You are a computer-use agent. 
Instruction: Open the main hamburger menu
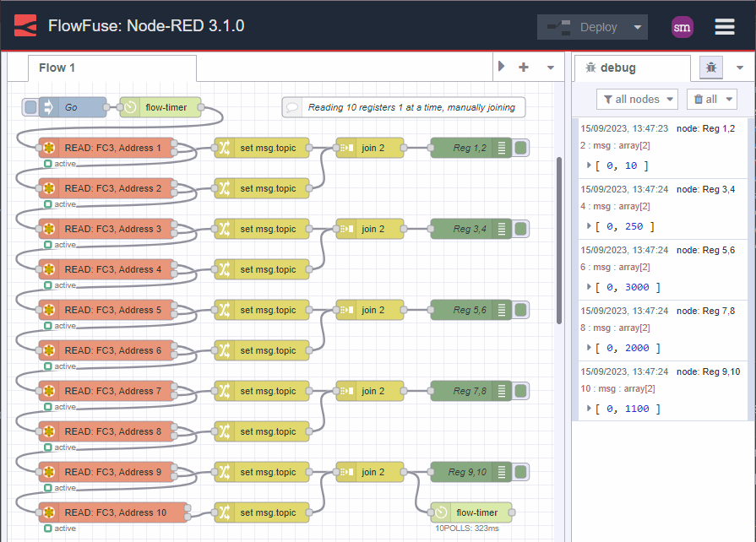point(724,26)
